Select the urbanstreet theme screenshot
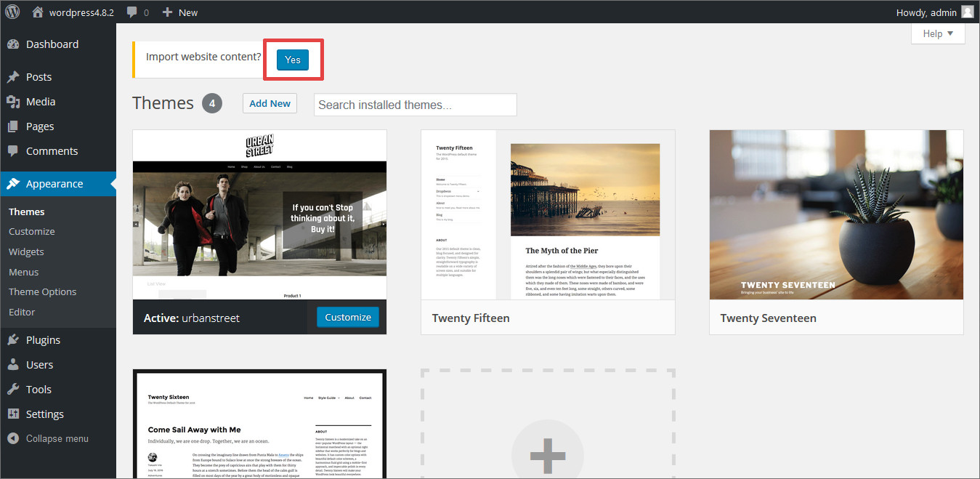Viewport: 980px width, 479px height. coord(260,214)
